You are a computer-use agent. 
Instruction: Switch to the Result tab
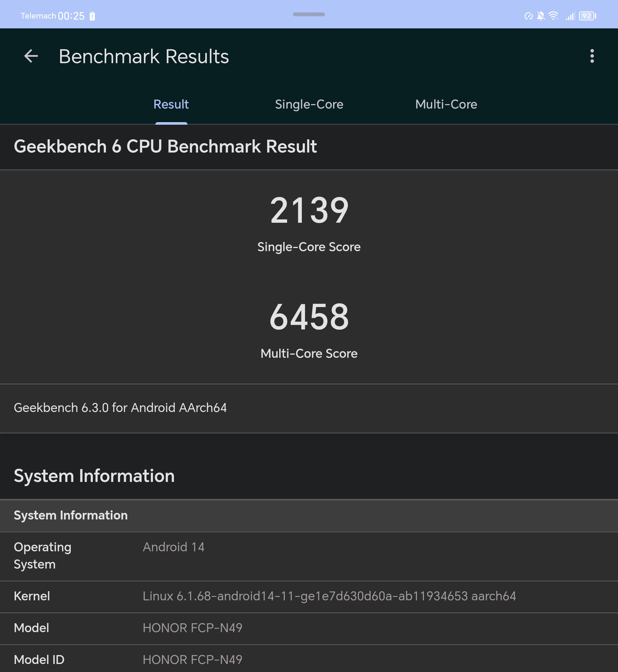pyautogui.click(x=171, y=104)
